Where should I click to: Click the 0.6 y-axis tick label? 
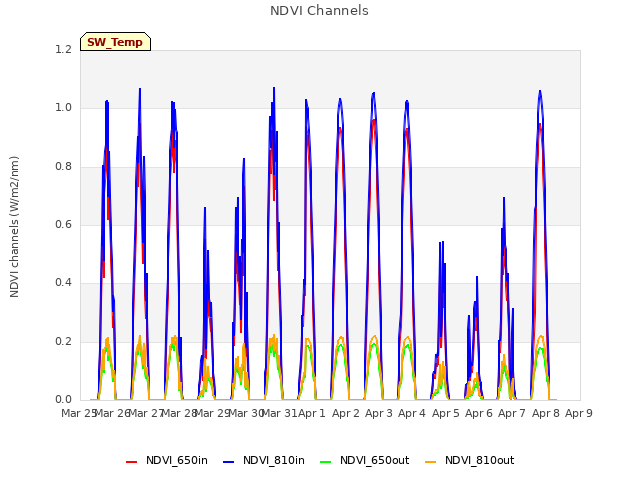pos(63,224)
